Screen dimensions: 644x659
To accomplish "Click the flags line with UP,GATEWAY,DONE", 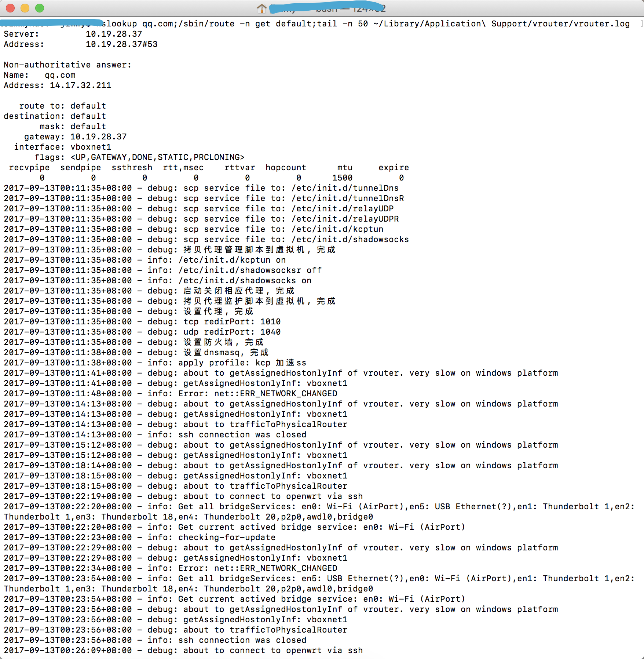I will point(139,157).
